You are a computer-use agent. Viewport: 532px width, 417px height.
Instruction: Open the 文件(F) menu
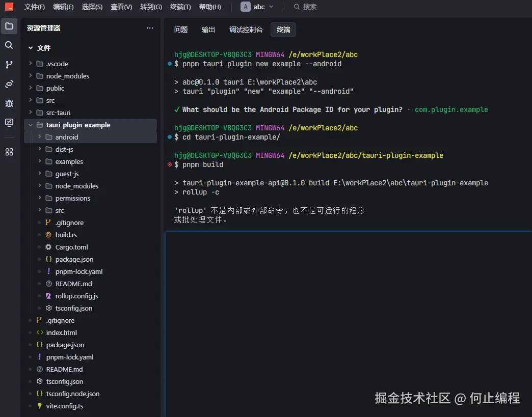pyautogui.click(x=34, y=7)
